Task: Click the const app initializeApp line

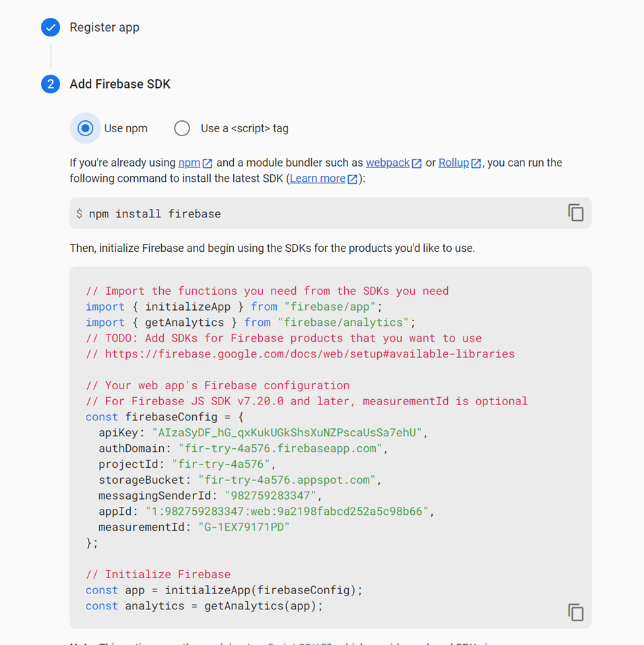Action: 224,590
